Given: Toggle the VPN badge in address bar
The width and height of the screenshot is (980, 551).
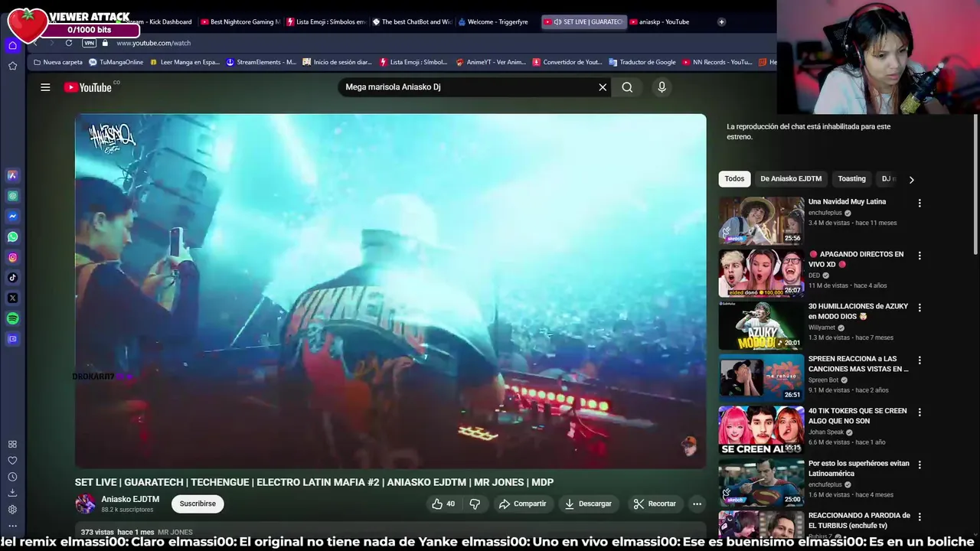Looking at the screenshot, I should point(89,43).
